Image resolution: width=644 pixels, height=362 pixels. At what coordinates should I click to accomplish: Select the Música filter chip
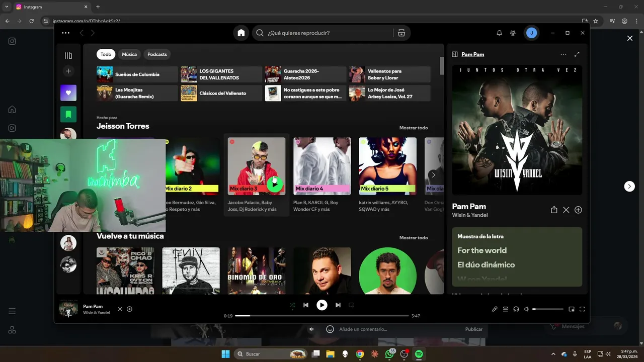click(x=129, y=54)
